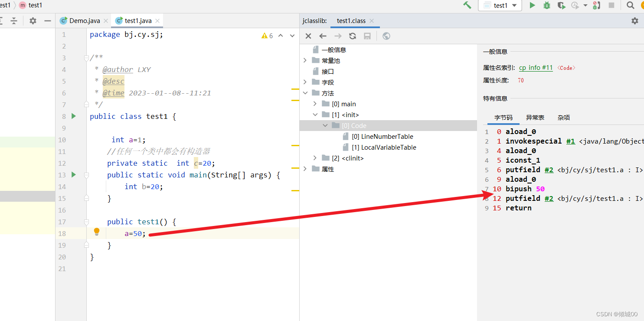644x321 pixels.
Task: Click the a=50; statement on line 18
Action: coord(135,233)
